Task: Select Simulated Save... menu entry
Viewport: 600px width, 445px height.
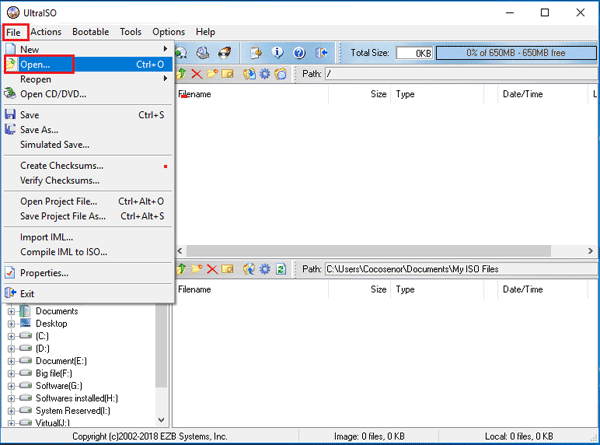Action: [x=88, y=145]
